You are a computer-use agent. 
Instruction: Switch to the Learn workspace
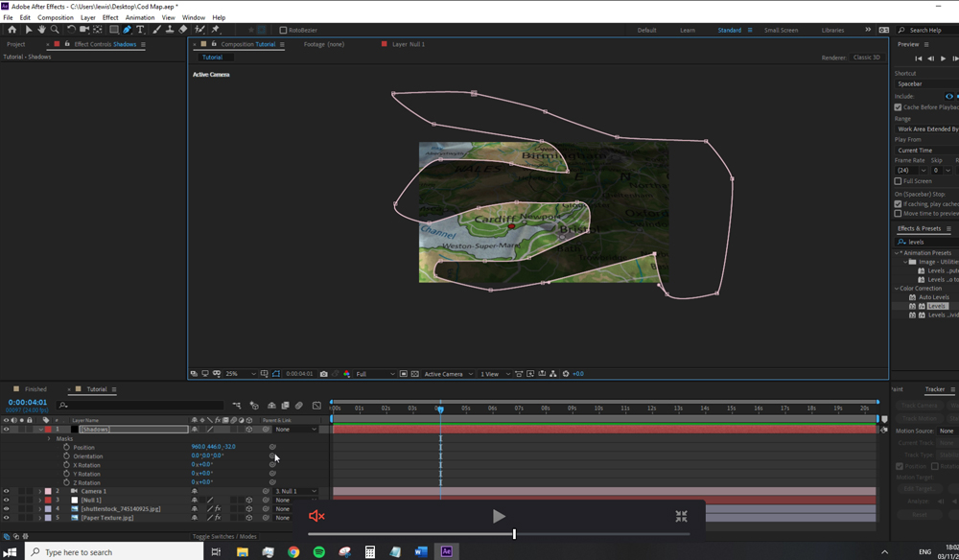[688, 30]
